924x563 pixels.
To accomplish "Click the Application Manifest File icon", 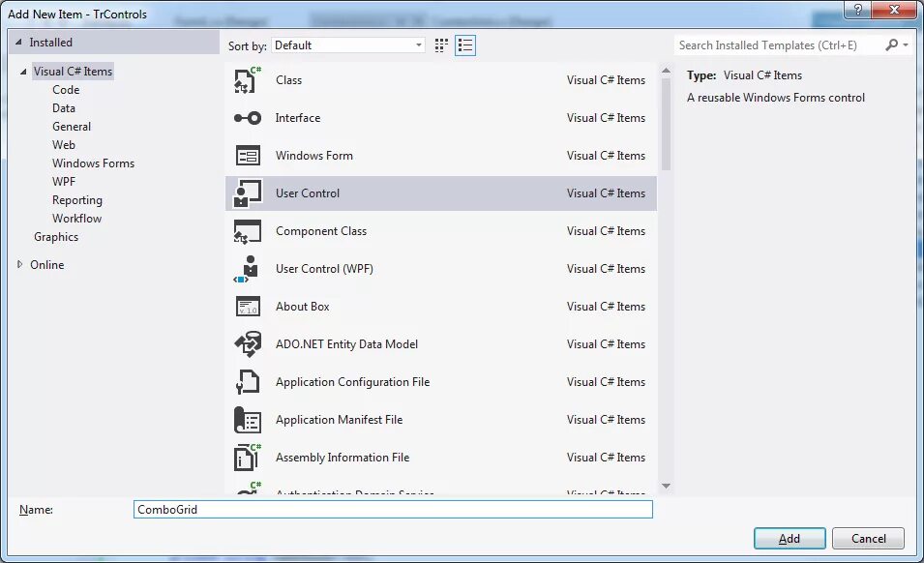I will (x=247, y=419).
